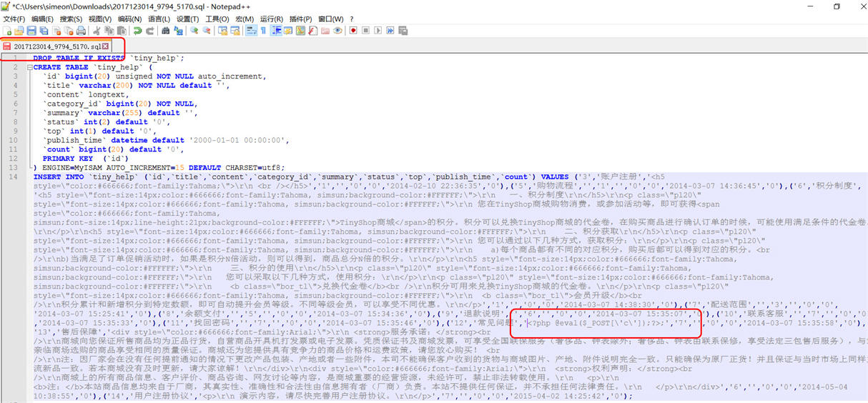
Task: Create a new document via toolbar
Action: point(7,31)
